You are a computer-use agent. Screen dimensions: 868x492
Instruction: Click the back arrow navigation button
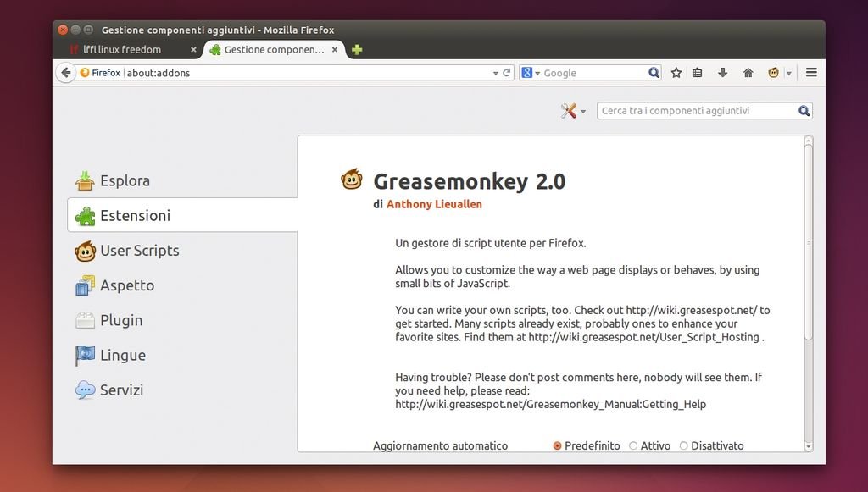click(66, 73)
